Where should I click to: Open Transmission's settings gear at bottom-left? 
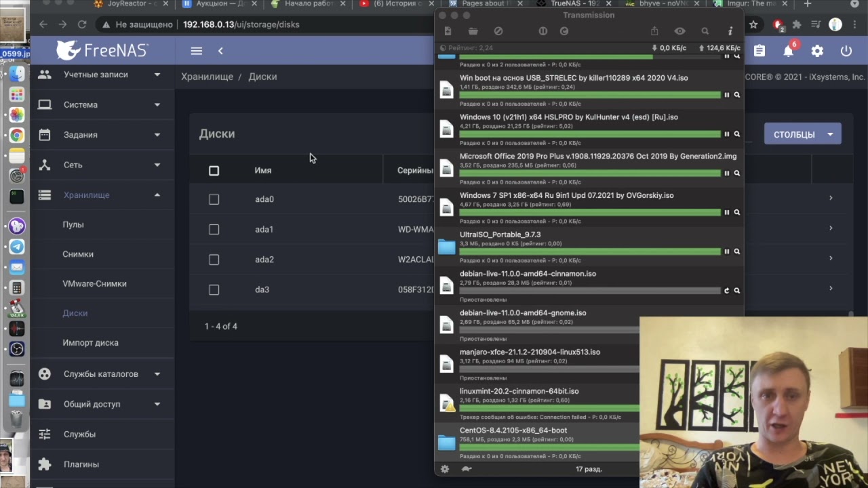[x=445, y=468]
